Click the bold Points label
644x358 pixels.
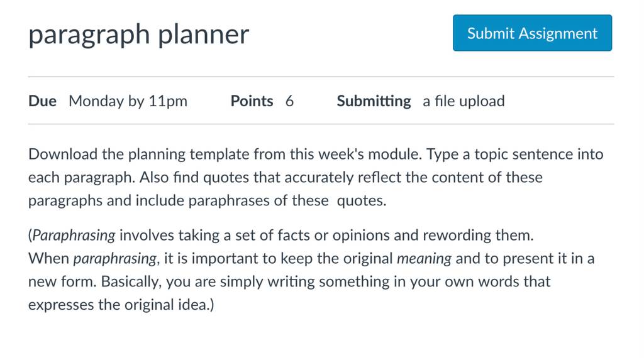252,101
